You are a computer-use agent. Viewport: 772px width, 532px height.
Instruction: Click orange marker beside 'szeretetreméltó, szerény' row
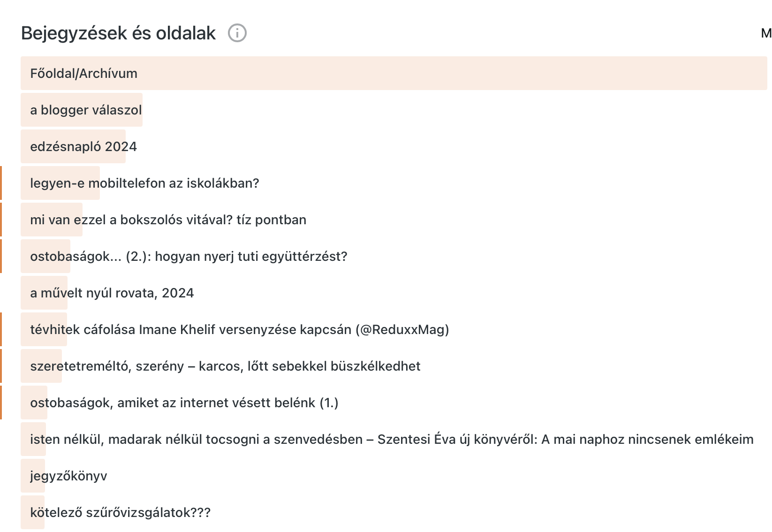click(1, 366)
